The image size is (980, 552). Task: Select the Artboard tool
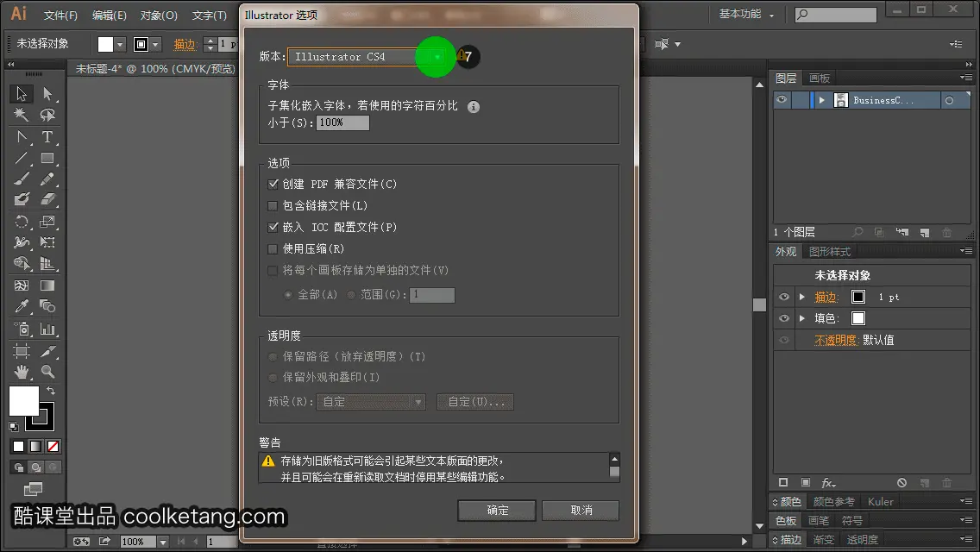click(x=22, y=351)
